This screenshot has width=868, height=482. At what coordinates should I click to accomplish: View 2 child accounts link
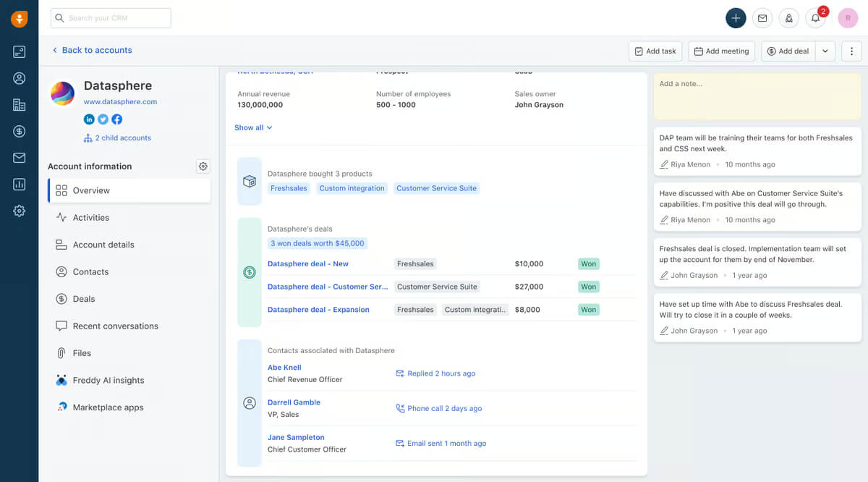coord(117,138)
